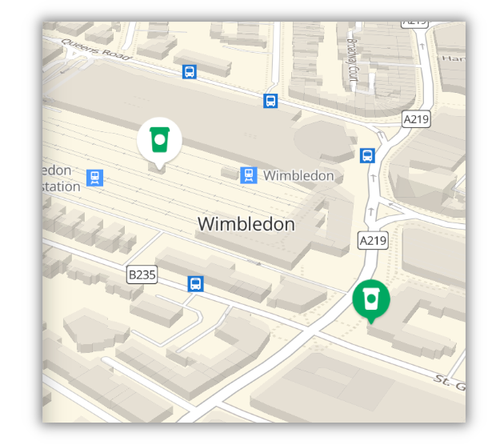This screenshot has height=445, width=504.
Task: Click train icon beside 'edon station' text
Action: click(95, 178)
